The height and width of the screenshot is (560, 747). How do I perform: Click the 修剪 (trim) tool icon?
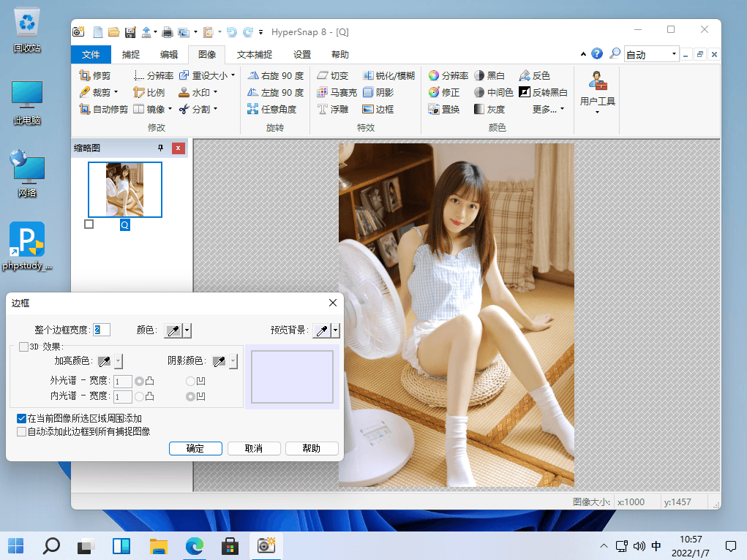tap(85, 76)
